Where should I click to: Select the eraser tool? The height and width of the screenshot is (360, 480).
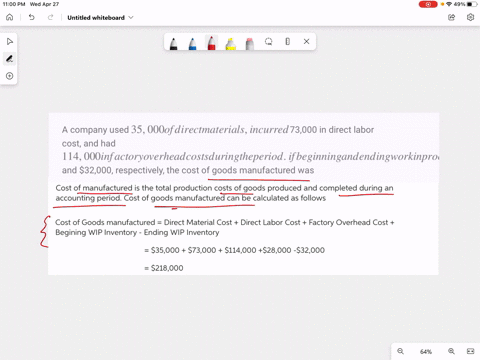(x=249, y=43)
